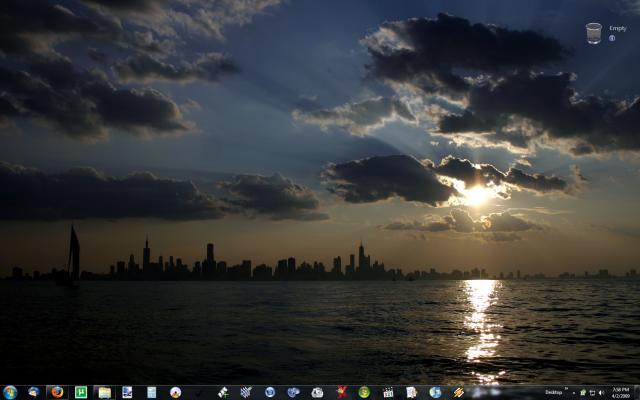Click the Desktop toolbar label

coord(554,392)
